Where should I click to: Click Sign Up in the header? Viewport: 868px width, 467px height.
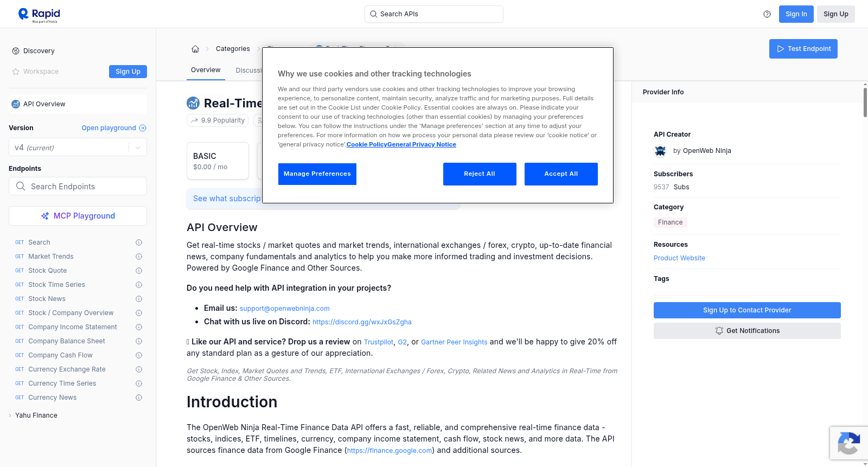tap(836, 14)
